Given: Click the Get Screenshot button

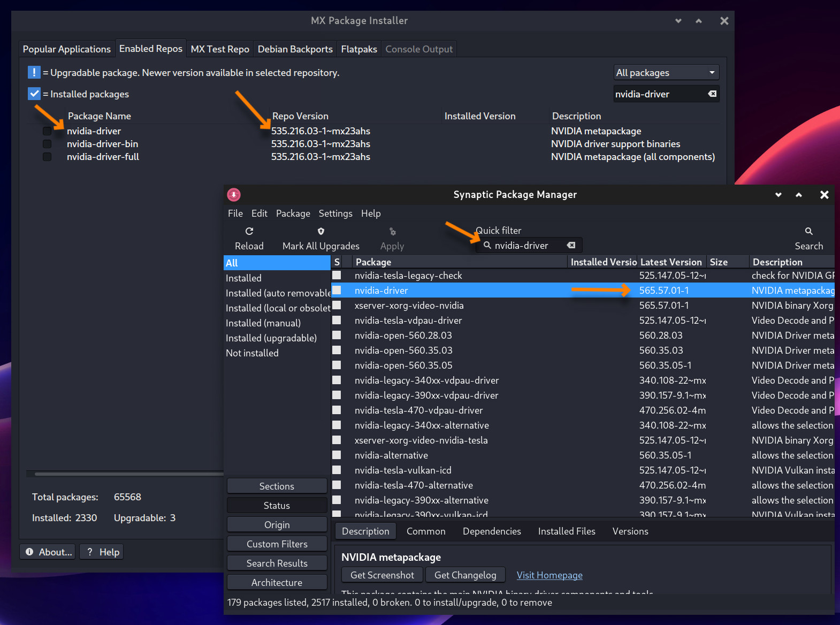Looking at the screenshot, I should [x=382, y=575].
